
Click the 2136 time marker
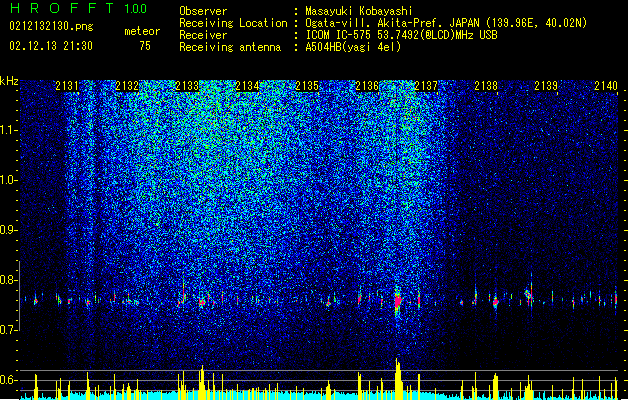point(367,86)
